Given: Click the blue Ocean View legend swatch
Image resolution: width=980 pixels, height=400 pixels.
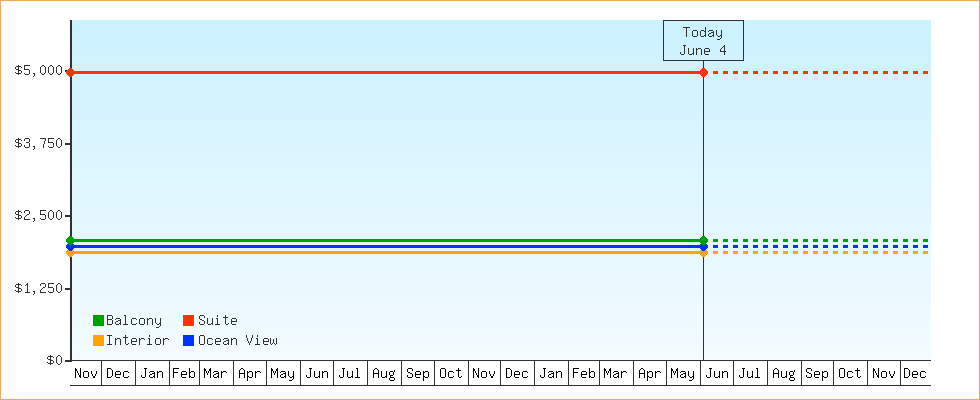Looking at the screenshot, I should click(x=188, y=341).
